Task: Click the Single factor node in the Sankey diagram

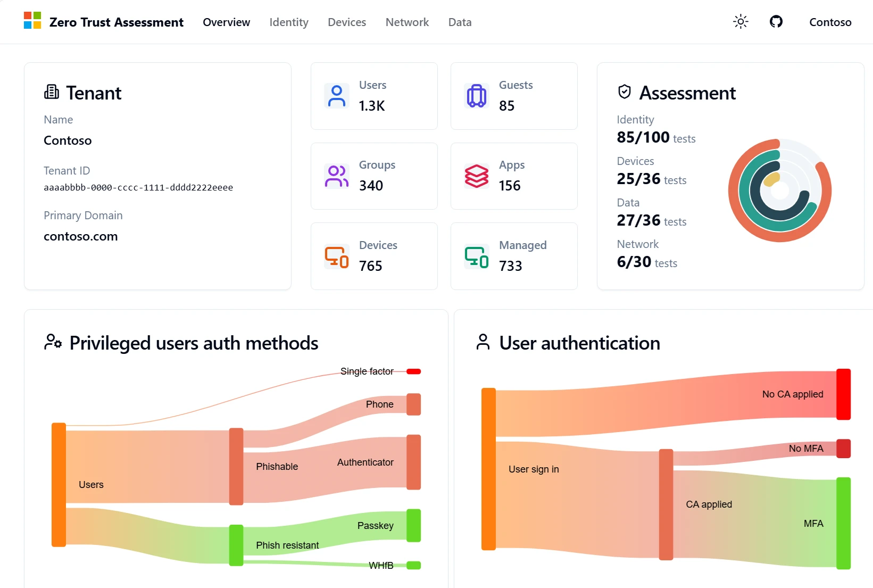Action: click(x=413, y=371)
